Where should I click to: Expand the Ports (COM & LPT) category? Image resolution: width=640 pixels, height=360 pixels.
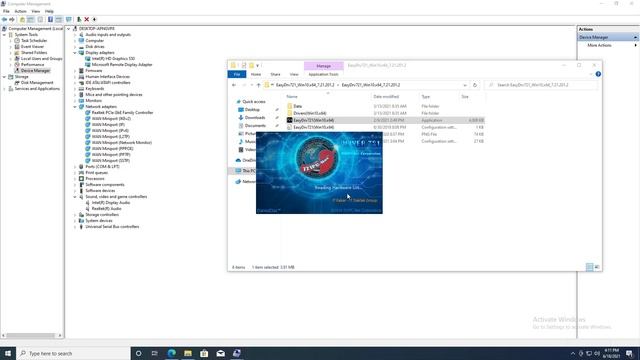pyautogui.click(x=75, y=167)
